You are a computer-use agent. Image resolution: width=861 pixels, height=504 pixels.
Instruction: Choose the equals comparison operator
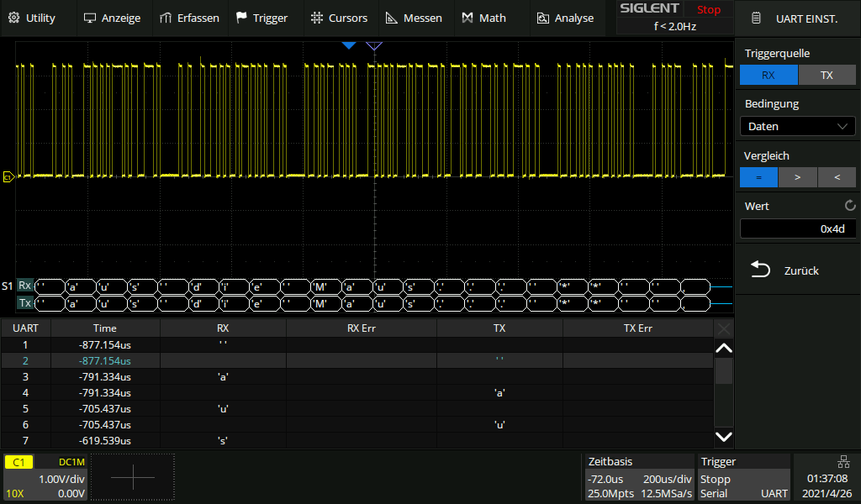[759, 177]
